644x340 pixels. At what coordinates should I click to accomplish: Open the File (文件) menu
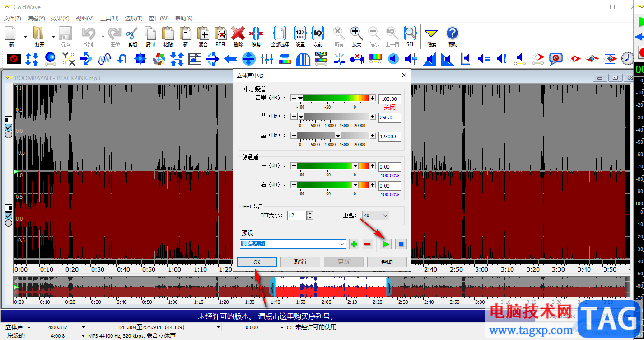(12, 19)
